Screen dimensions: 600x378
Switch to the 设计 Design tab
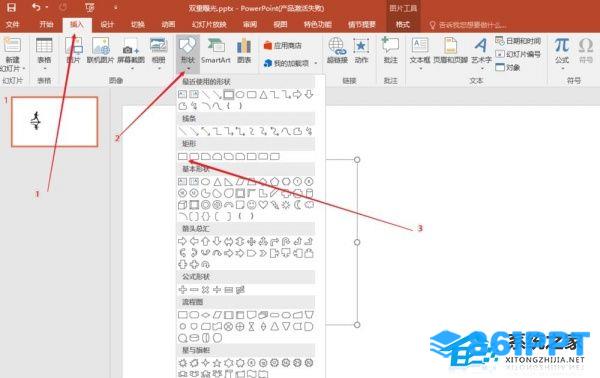107,24
